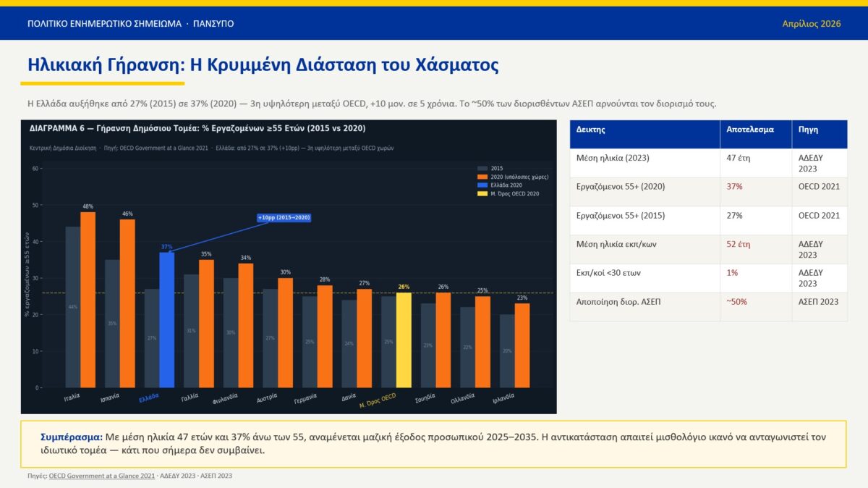Click the Πηγή table column header
The image size is (868, 488).
(x=808, y=130)
